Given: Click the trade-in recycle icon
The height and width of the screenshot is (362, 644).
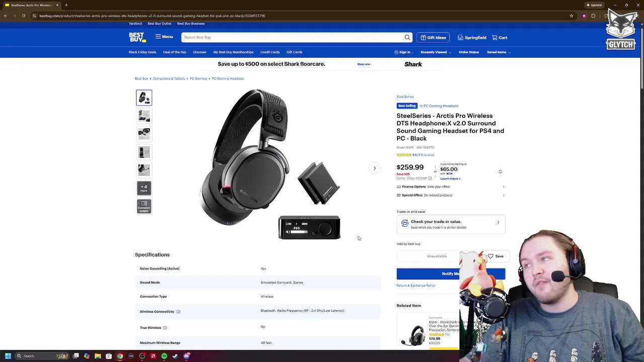Looking at the screenshot, I should pos(405,224).
